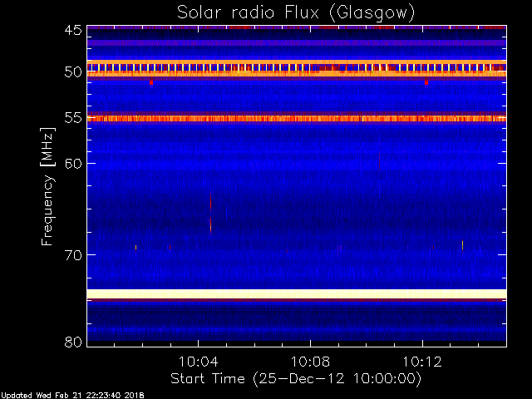Click the "Frequency [MHz]" axis label
The image size is (532, 399).
click(47, 186)
